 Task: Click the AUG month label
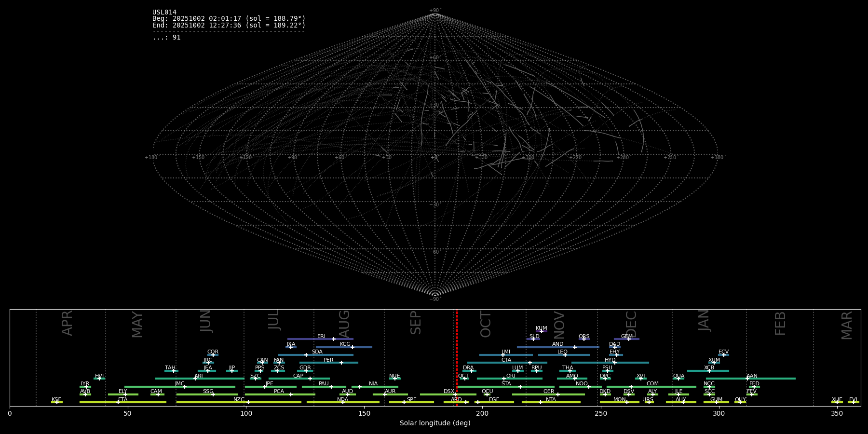[344, 324]
